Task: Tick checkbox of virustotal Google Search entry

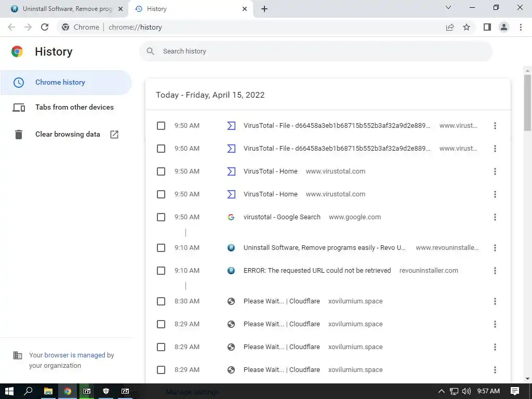Action: (x=161, y=217)
